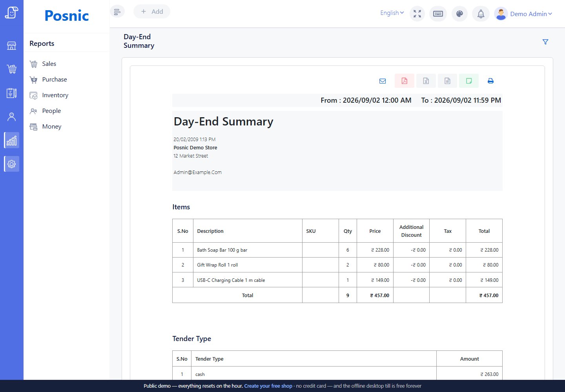Toggle fullscreen mode icon
Screen dimensions: 565x392
pos(417,14)
